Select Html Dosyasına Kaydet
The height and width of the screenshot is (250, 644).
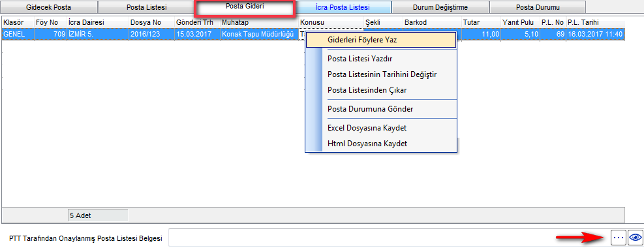pos(382,144)
